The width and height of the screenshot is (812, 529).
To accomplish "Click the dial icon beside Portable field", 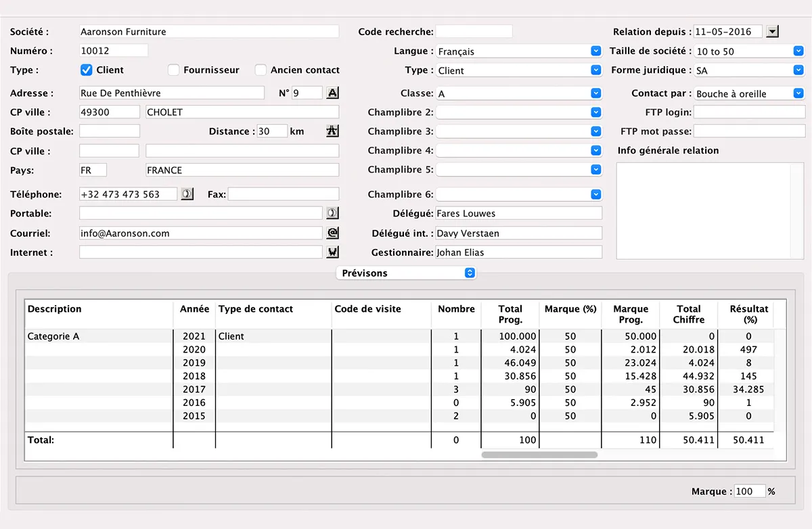I will (332, 213).
